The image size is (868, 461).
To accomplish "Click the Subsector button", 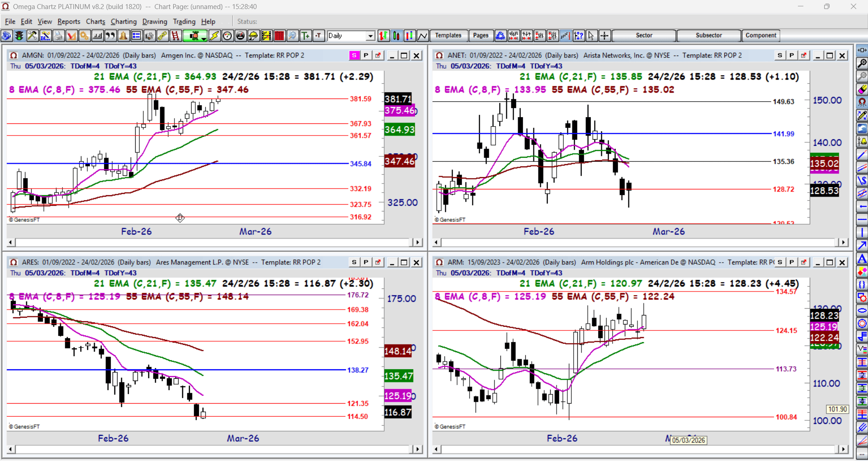I will (x=708, y=36).
